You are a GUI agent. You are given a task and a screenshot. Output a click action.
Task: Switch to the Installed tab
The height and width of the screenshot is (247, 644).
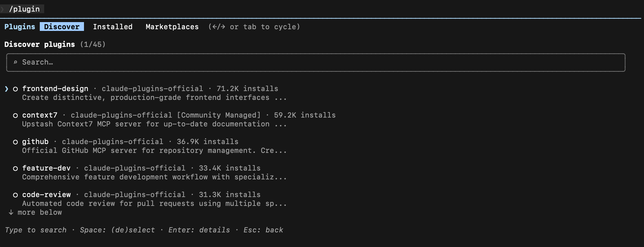click(113, 27)
